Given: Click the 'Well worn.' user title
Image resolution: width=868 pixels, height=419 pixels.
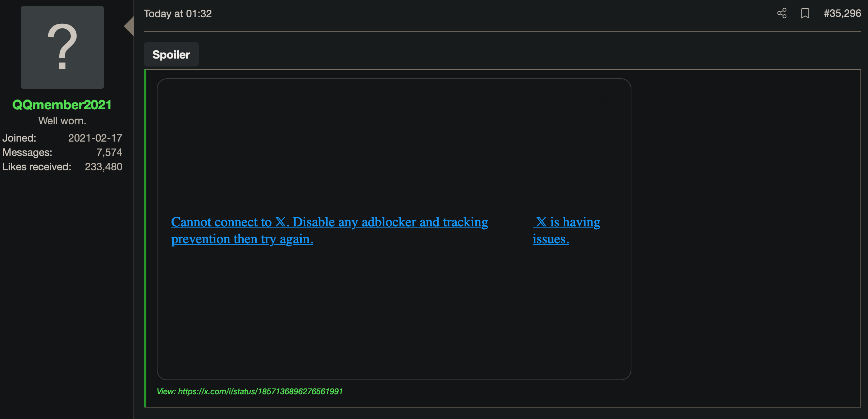Looking at the screenshot, I should [62, 121].
